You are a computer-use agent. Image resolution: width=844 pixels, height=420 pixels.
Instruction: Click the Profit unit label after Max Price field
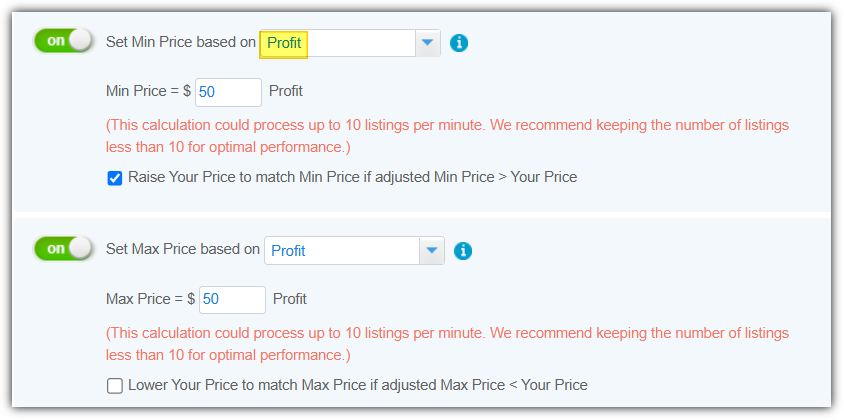point(290,298)
